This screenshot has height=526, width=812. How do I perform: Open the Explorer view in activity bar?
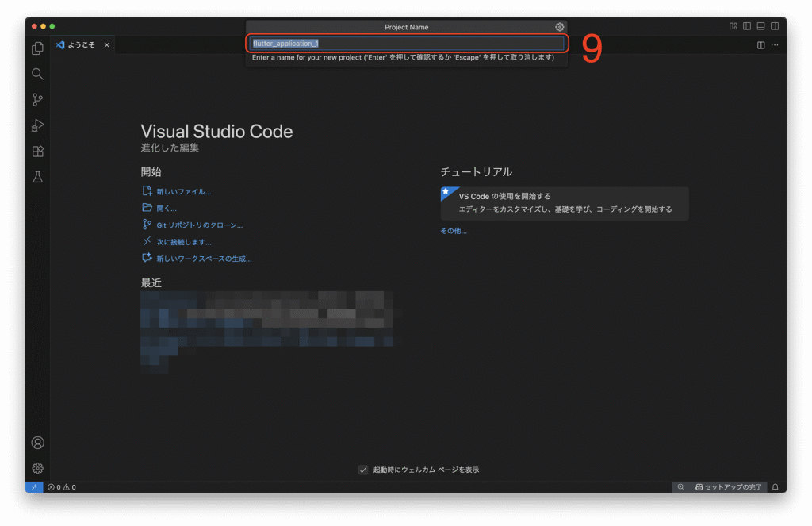(37, 48)
